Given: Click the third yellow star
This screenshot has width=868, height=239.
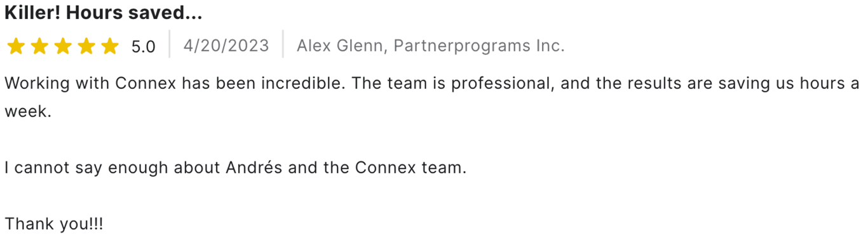Looking at the screenshot, I should [63, 46].
